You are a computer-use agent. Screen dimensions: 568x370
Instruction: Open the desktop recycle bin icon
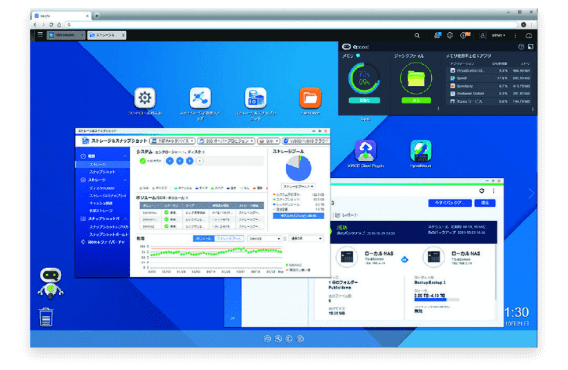[46, 317]
